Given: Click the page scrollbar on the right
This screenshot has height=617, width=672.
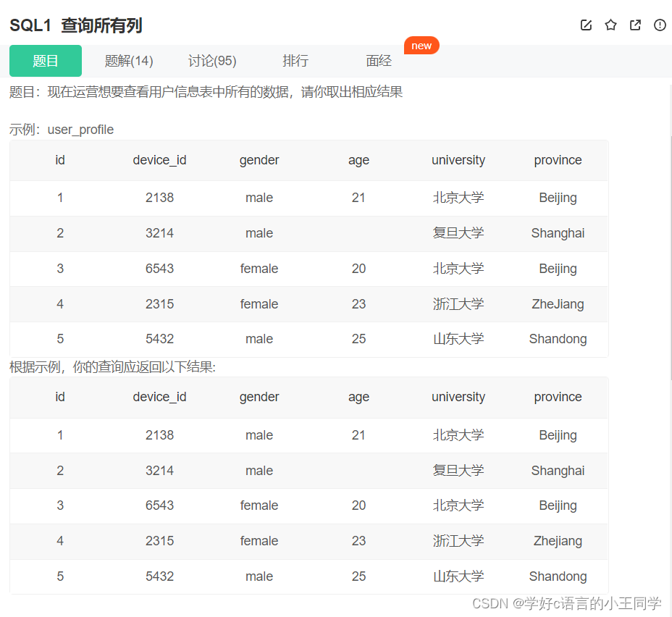Looking at the screenshot, I should [670, 257].
